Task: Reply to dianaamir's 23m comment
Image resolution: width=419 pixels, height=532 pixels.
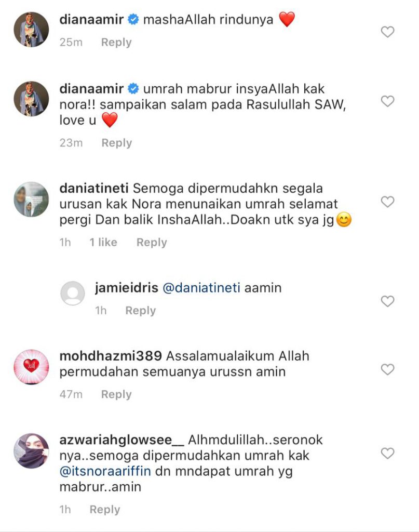Action: (117, 143)
